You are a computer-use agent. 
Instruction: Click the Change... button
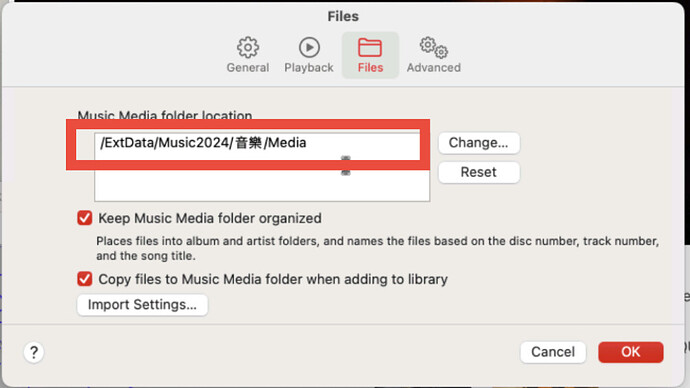(x=479, y=143)
